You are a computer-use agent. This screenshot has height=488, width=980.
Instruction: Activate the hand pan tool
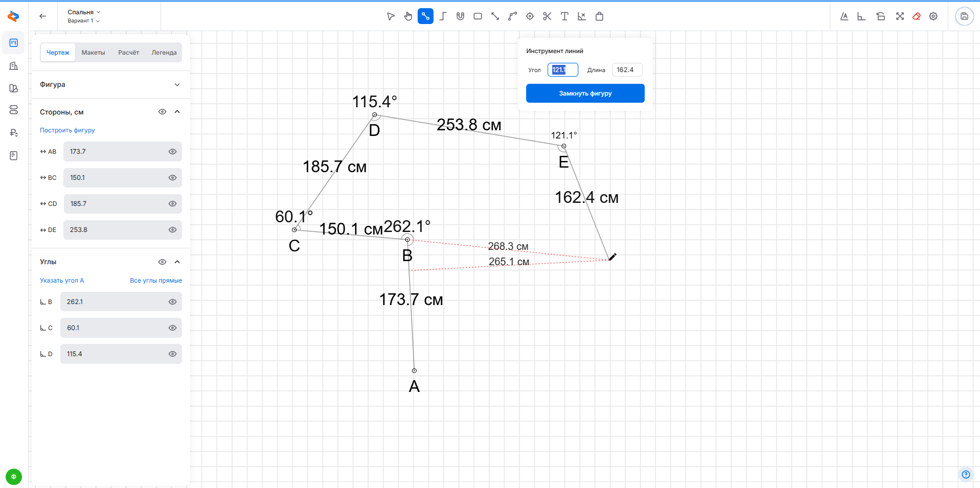point(408,16)
